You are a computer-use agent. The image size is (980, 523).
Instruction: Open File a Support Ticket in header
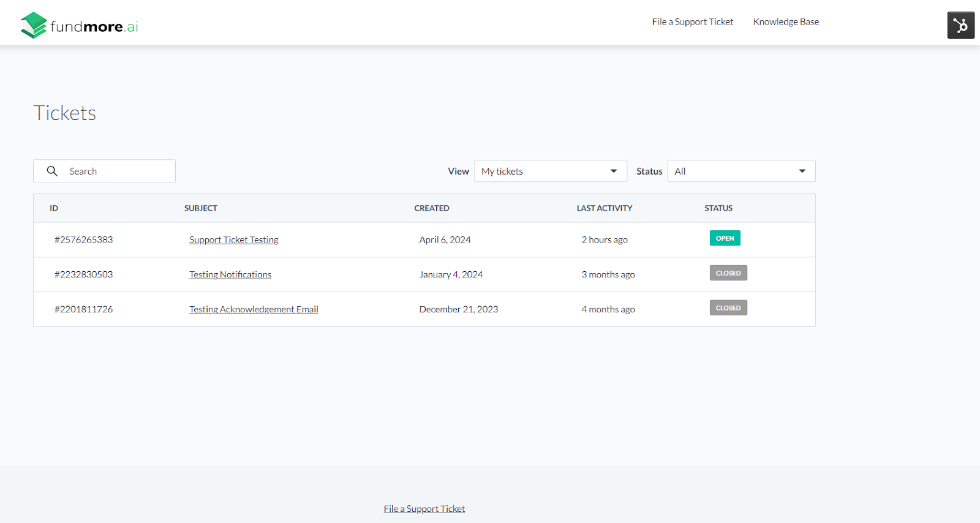click(x=692, y=22)
